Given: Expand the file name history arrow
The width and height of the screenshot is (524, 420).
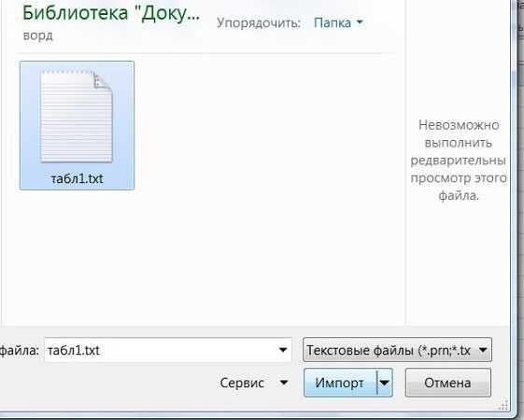Looking at the screenshot, I should 283,350.
